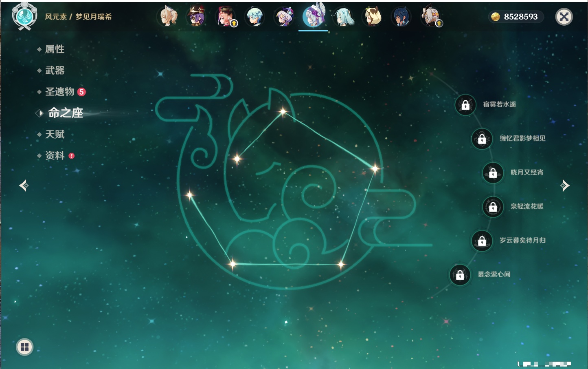Select the purple-haired character with the tall hat

point(196,17)
